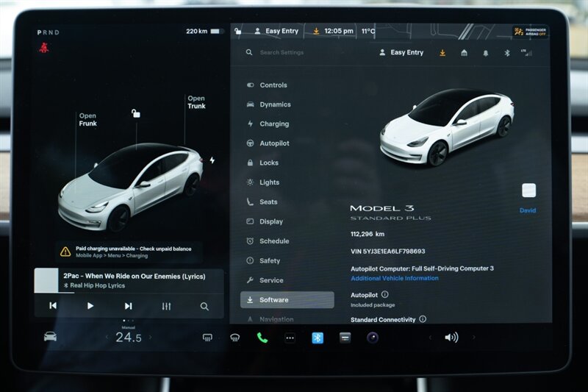Tap the notifications bell icon in settings header
588x392 pixels.
click(485, 53)
